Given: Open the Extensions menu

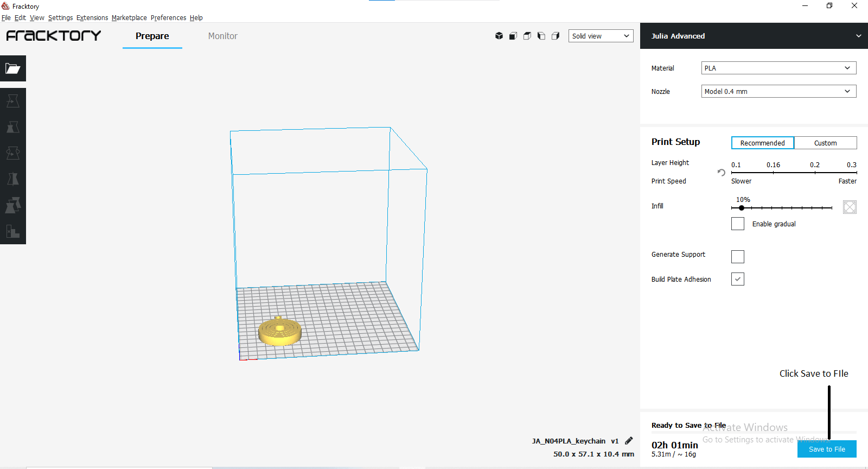Looking at the screenshot, I should 92,18.
